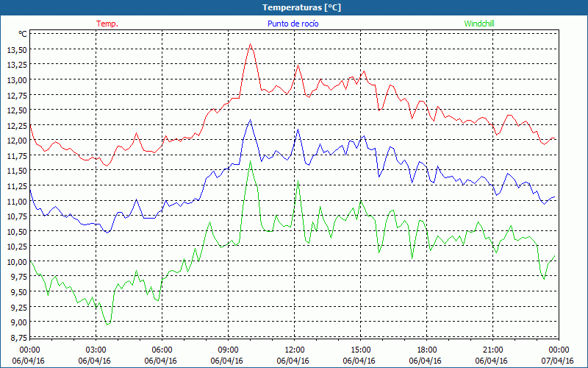Click the Temperaturas [°C] chart title
588x368 pixels.
point(301,7)
